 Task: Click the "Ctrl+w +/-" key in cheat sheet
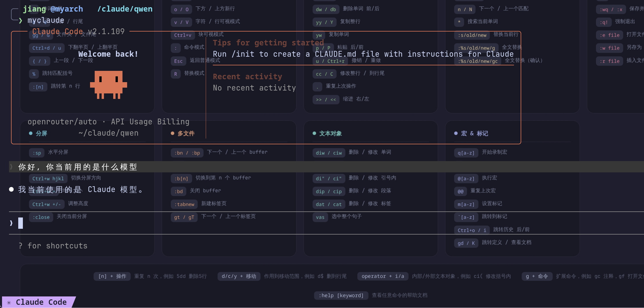pyautogui.click(x=47, y=204)
